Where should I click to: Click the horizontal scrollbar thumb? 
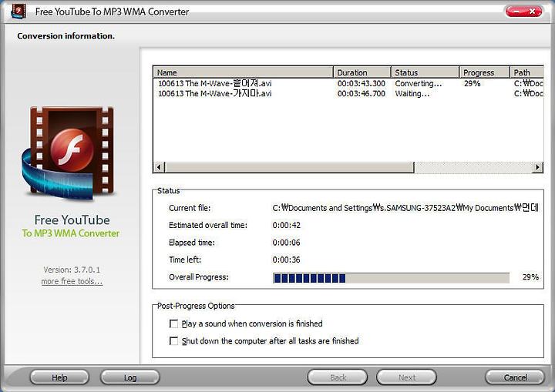point(289,167)
